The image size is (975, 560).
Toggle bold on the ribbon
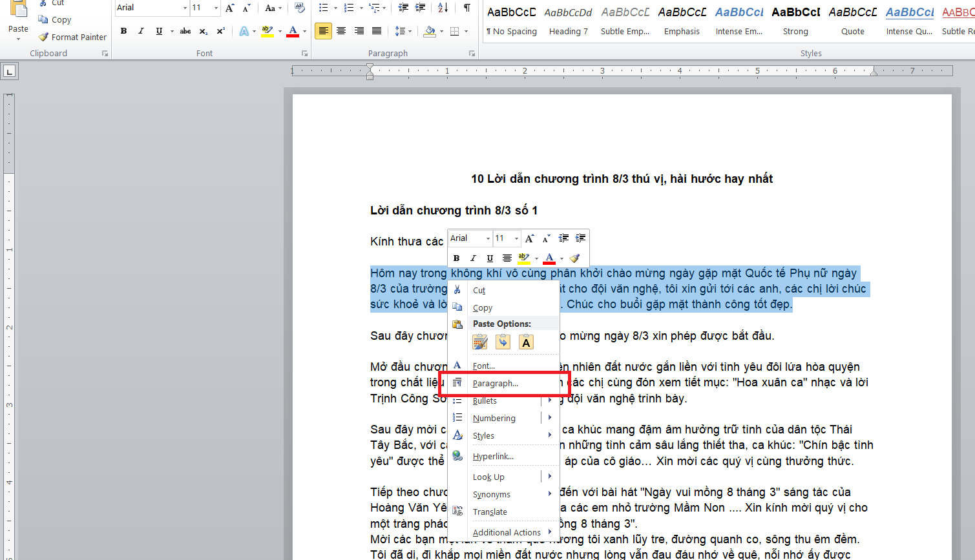point(123,30)
